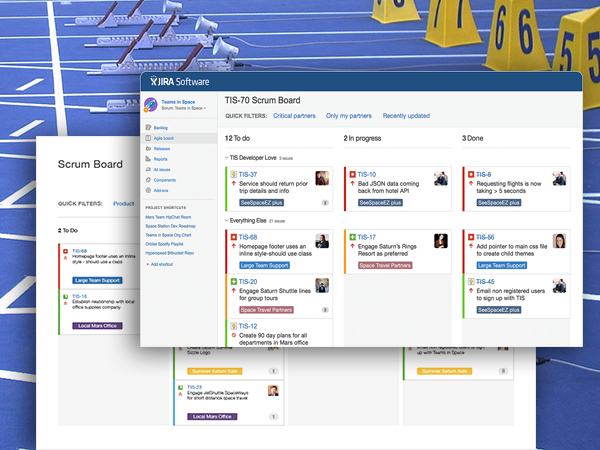600x450 pixels.
Task: Click the JIRA Software logo in header
Action: [179, 81]
